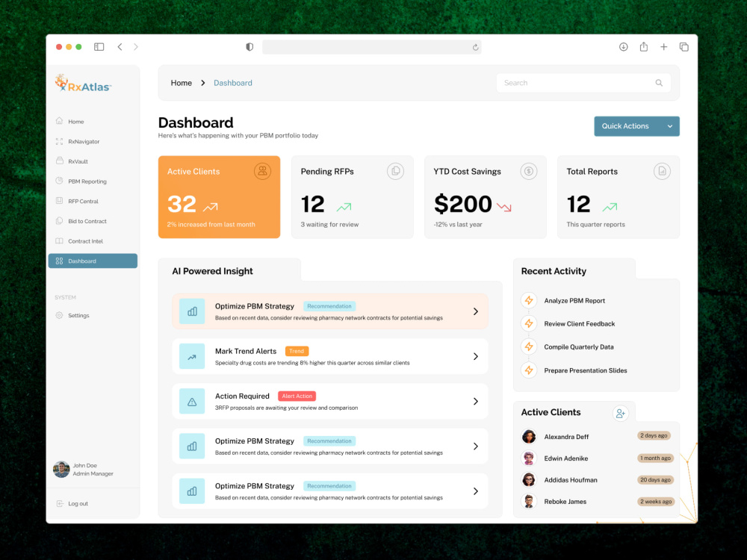Screen dimensions: 747x560
Task: Click the 3 waiting for review text
Action: 329,224
